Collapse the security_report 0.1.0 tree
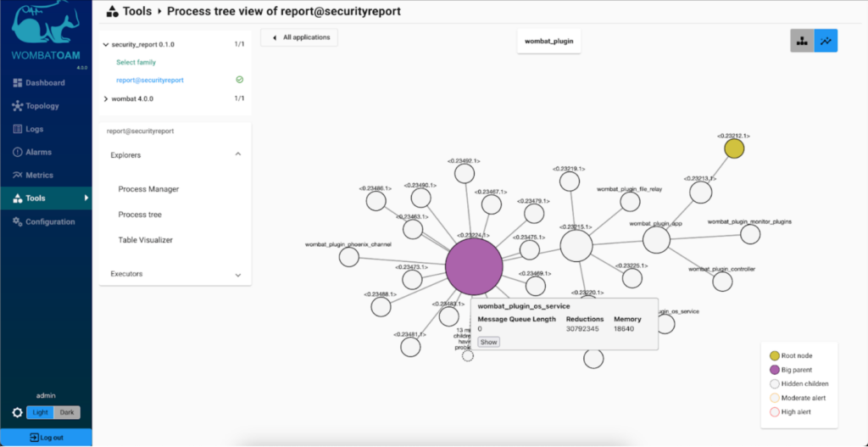Screen dimensions: 868x447 [106, 44]
